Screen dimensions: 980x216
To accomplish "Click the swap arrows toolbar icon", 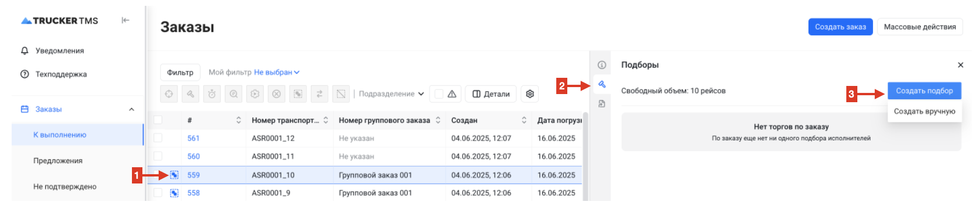I will pos(319,93).
